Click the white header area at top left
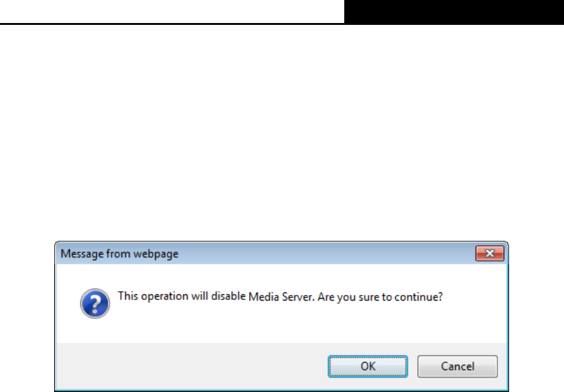564x392 pixels. [172, 11]
